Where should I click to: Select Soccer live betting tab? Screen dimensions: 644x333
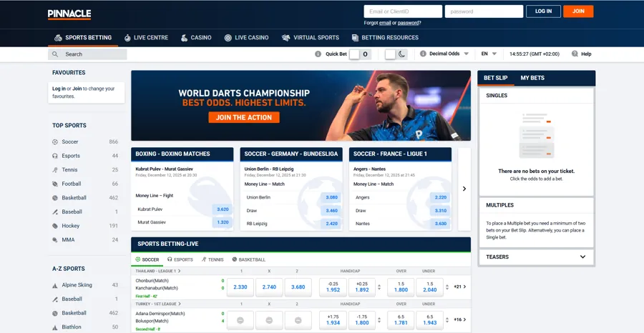point(147,259)
